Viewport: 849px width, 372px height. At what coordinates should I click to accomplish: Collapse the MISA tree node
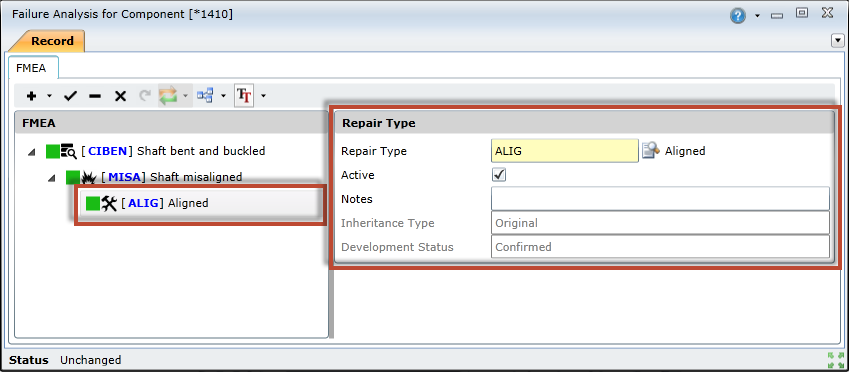pos(51,178)
